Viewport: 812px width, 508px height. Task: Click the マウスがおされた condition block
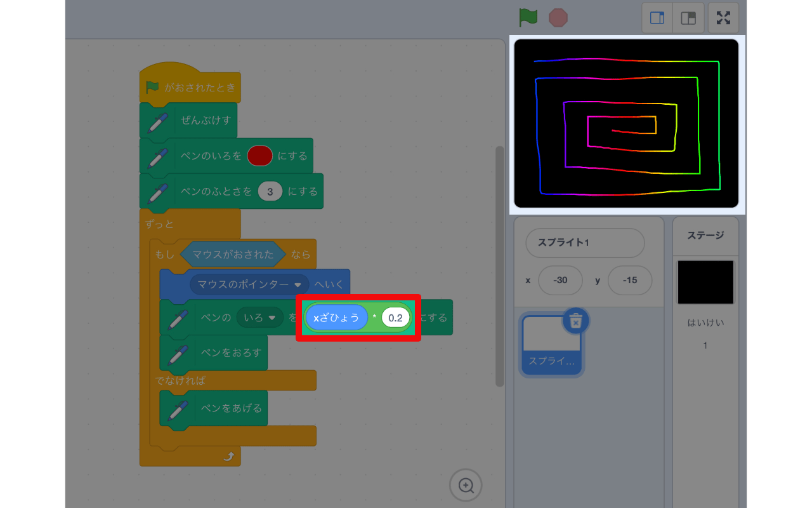[x=233, y=254]
